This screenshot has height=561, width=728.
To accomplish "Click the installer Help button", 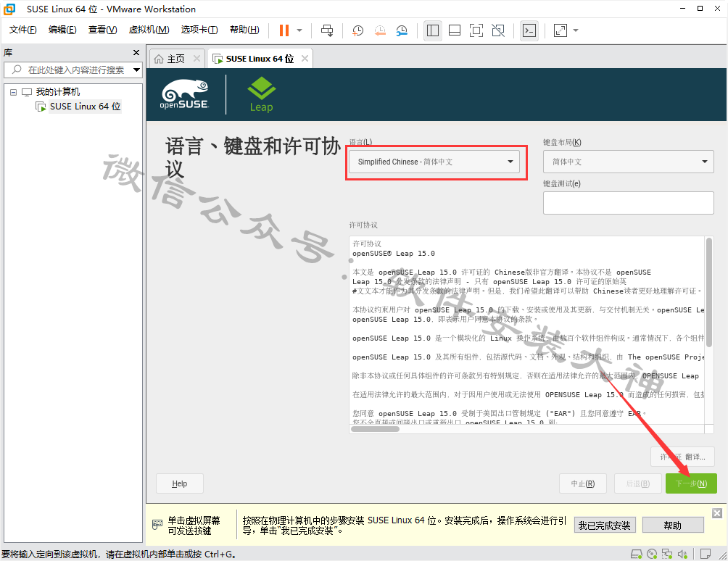I will pos(180,483).
